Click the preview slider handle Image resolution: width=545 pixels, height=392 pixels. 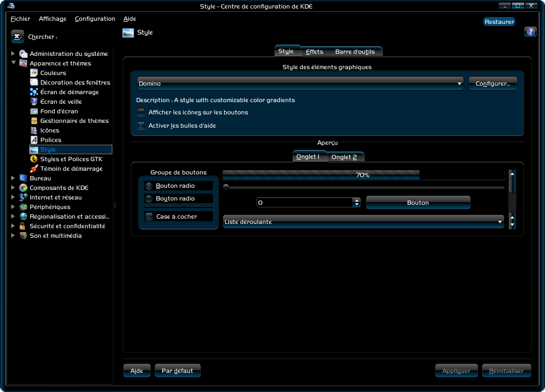pos(226,187)
